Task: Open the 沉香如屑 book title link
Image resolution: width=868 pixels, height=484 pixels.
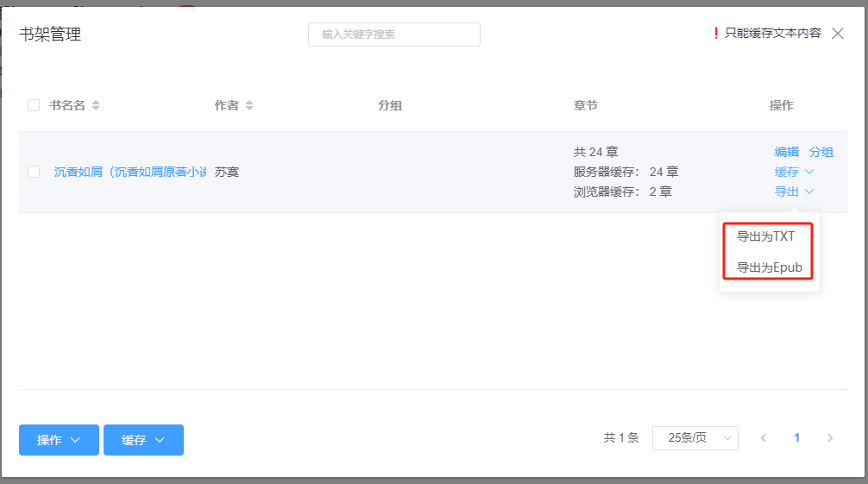Action: (129, 172)
